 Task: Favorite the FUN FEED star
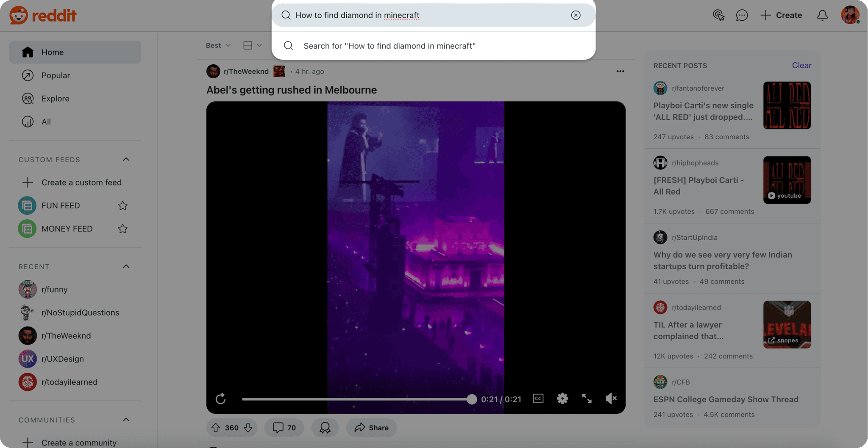tap(122, 205)
